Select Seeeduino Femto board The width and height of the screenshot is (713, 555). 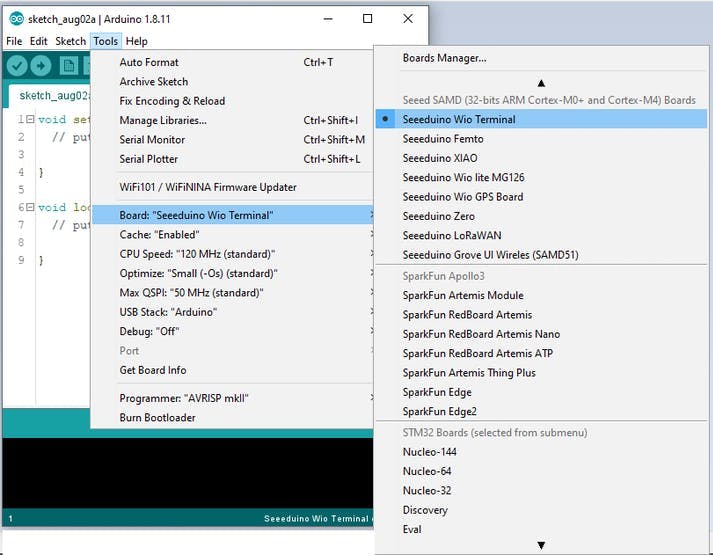(x=541, y=139)
